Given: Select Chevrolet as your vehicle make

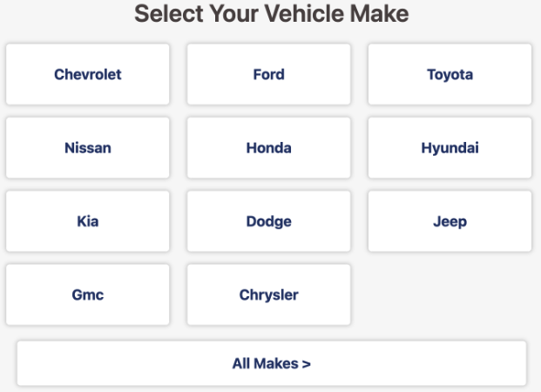Looking at the screenshot, I should point(87,75).
